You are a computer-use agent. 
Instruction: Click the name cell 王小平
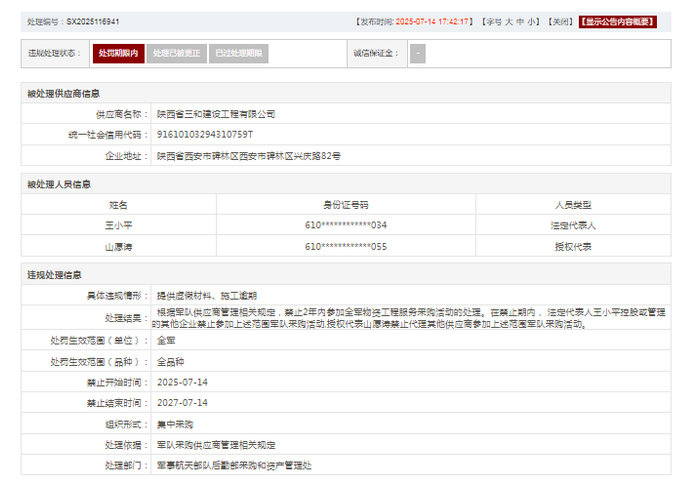coord(118,226)
